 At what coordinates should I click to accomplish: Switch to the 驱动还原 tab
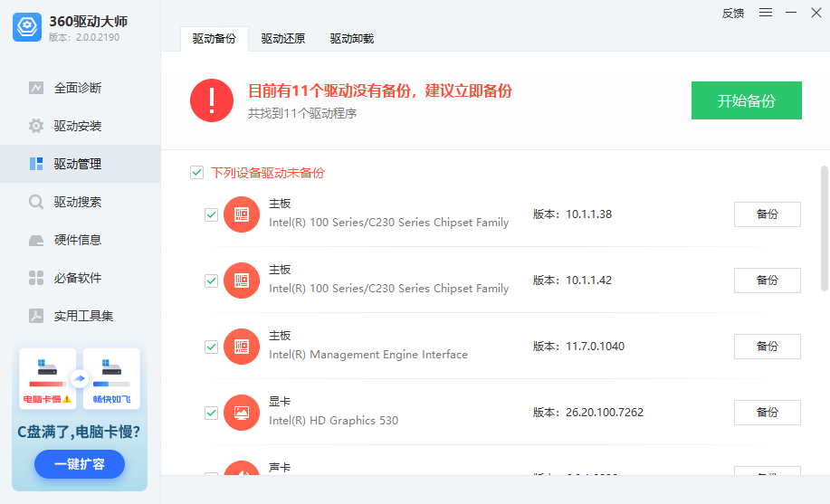pyautogui.click(x=283, y=39)
